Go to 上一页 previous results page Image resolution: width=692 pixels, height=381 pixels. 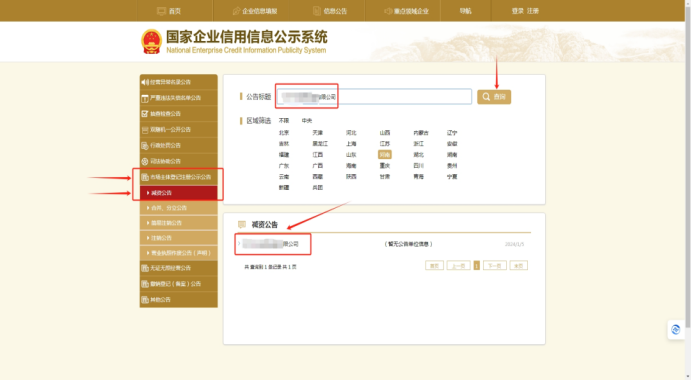tap(459, 266)
